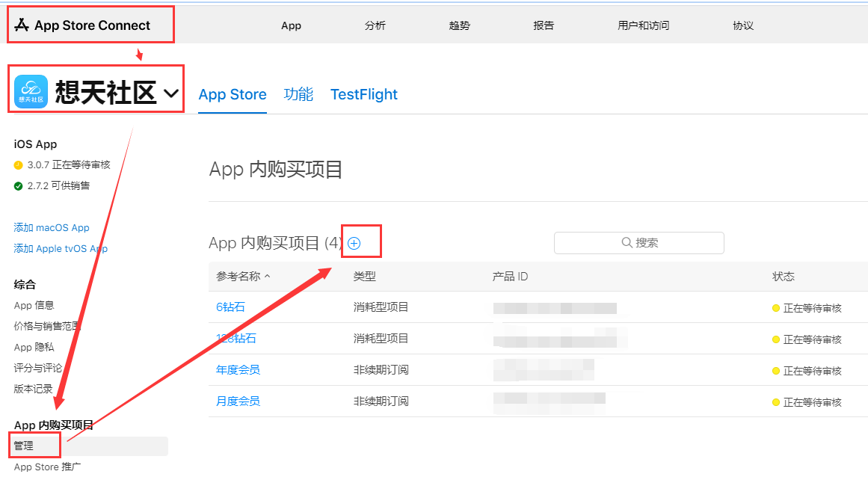This screenshot has height=477, width=868.
Task: Open 版本记录 in sidebar
Action: click(x=33, y=389)
